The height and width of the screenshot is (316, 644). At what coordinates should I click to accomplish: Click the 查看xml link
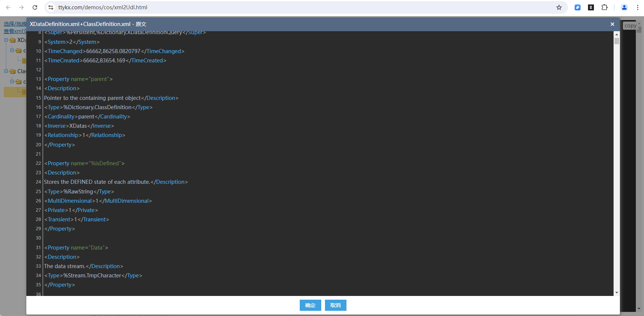[x=15, y=31]
